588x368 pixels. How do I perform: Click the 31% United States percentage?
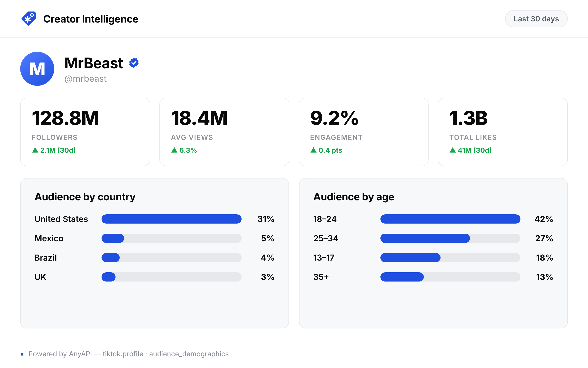pos(266,219)
